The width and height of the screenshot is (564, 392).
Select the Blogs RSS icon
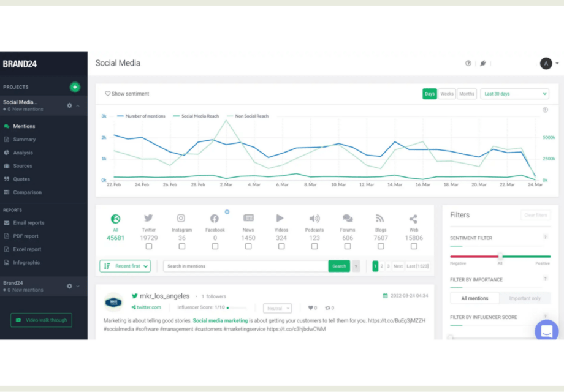point(380,218)
